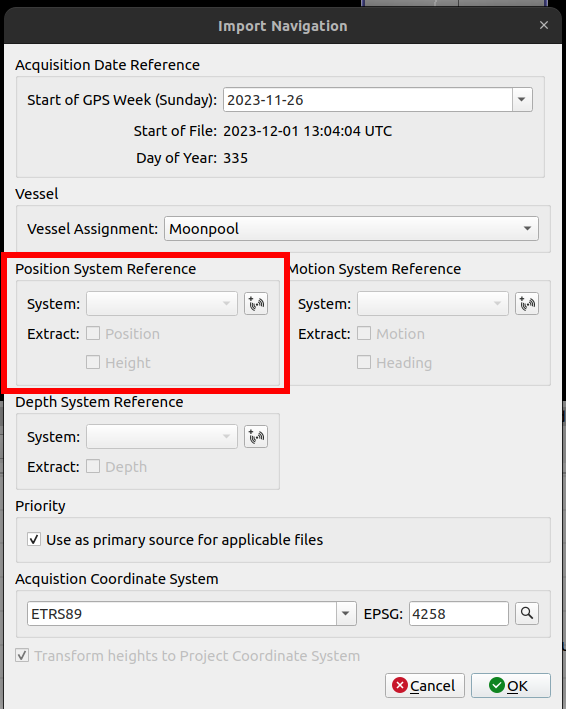Open the Motion System Reference System dropdown
The height and width of the screenshot is (709, 566).
pos(433,303)
